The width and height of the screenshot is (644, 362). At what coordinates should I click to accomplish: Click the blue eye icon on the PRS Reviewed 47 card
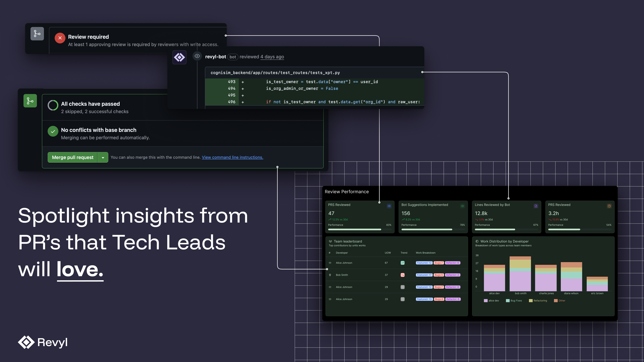pyautogui.click(x=389, y=206)
